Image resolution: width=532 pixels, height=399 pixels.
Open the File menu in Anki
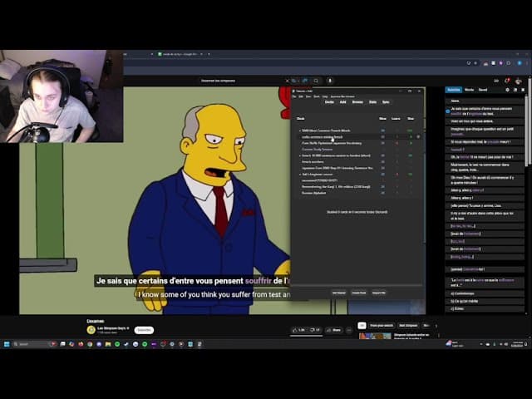(x=294, y=96)
